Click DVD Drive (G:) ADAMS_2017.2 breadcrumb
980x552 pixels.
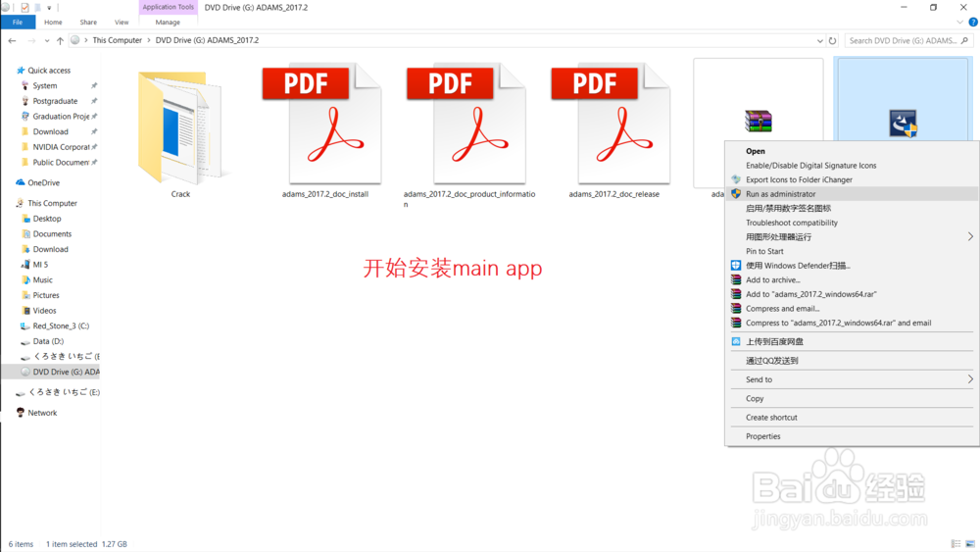207,40
